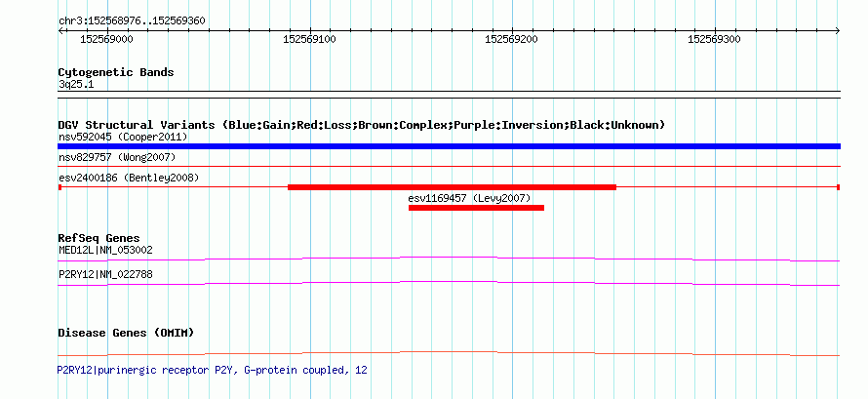Open variant label esv2400186 (Bentley2008)

129,178
